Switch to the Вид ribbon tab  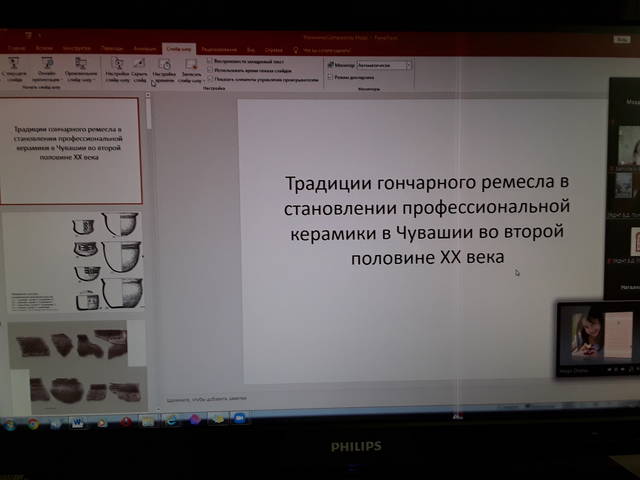coord(251,50)
